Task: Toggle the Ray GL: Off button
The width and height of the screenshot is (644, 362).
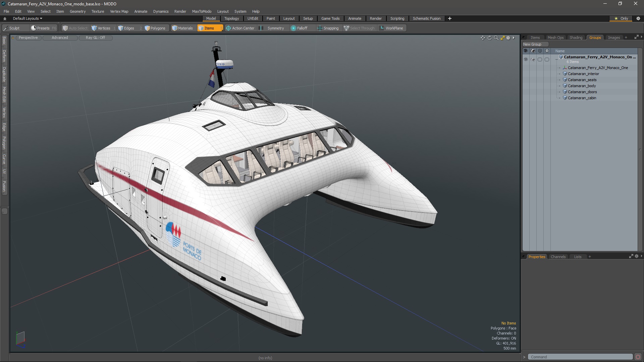Action: tap(95, 38)
